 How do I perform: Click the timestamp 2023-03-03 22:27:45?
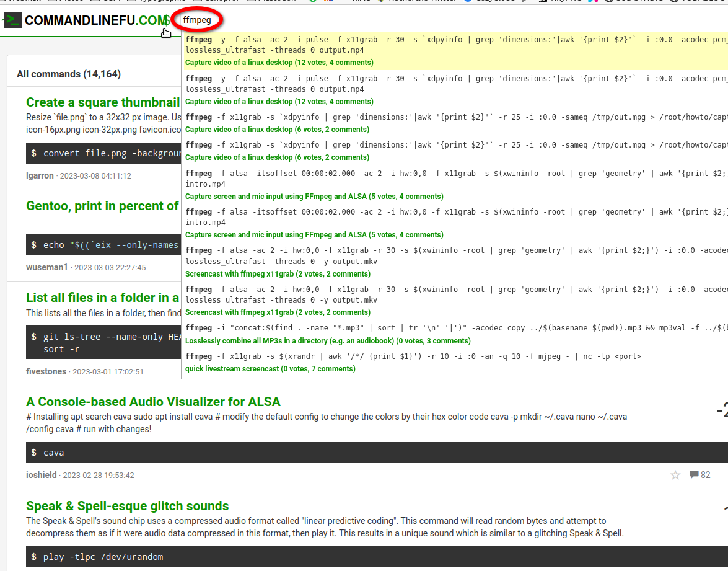[110, 267]
